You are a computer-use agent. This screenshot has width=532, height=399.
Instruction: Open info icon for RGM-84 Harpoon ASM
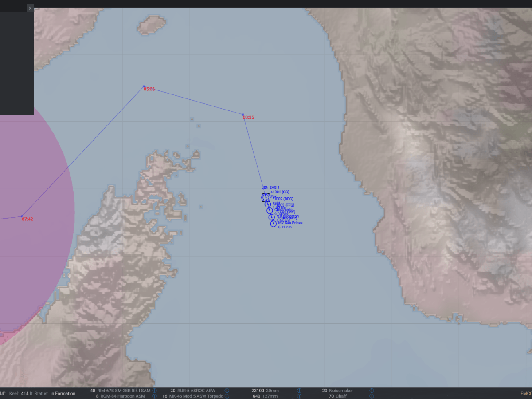(x=155, y=396)
